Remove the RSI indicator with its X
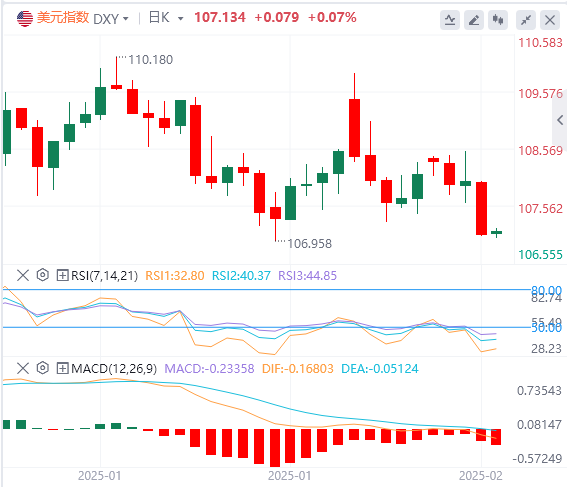This screenshot has width=567, height=487. pos(23,275)
